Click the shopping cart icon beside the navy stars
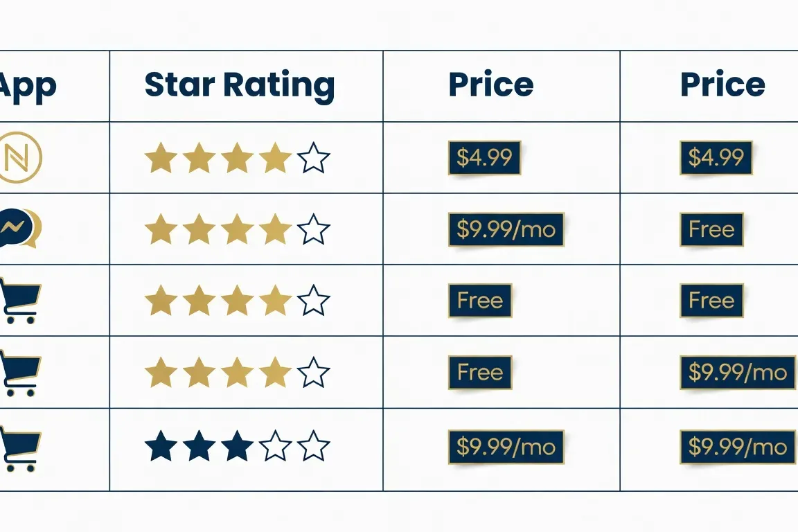 (20, 448)
